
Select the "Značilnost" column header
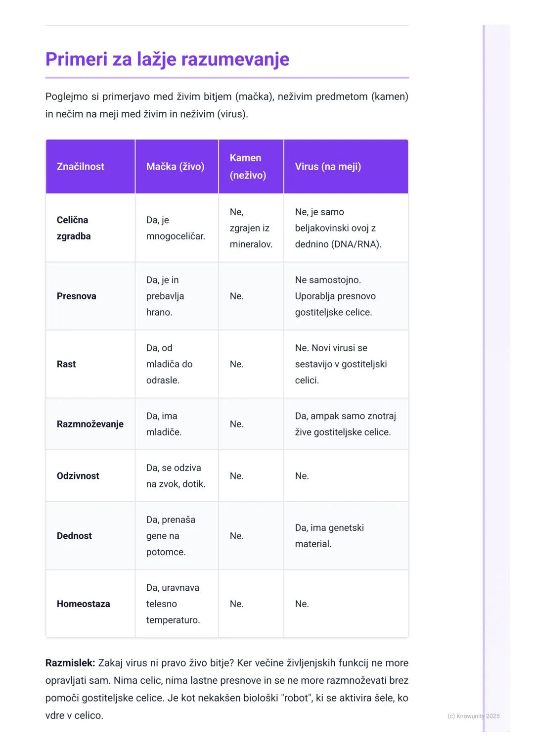[81, 167]
